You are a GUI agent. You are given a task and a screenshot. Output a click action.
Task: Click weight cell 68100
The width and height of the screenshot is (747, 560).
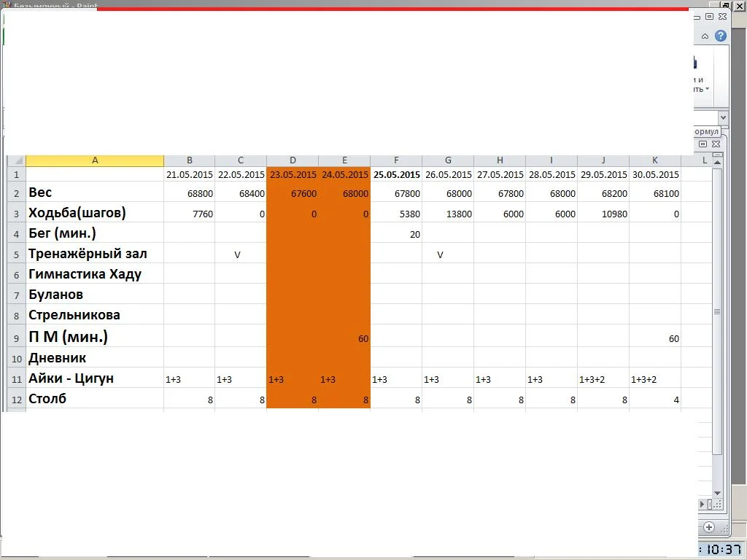click(656, 193)
